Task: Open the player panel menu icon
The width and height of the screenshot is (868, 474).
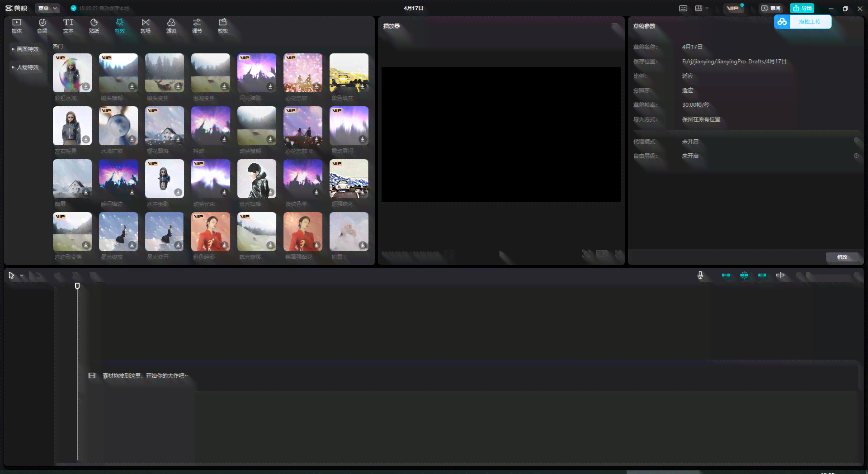Action: point(615,26)
